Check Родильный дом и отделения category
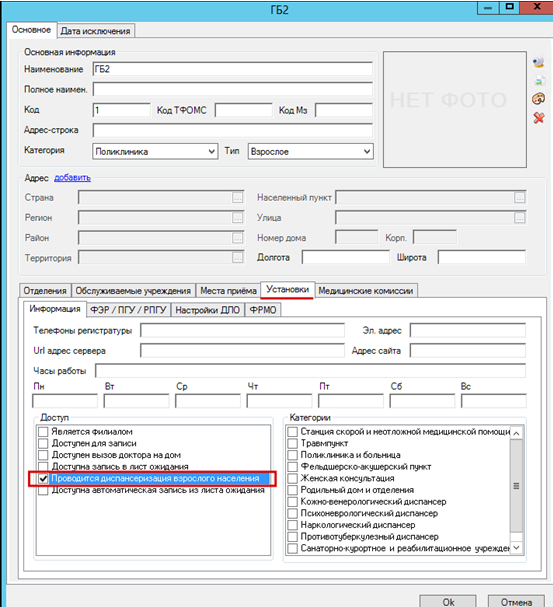553x607 pixels. coord(293,490)
